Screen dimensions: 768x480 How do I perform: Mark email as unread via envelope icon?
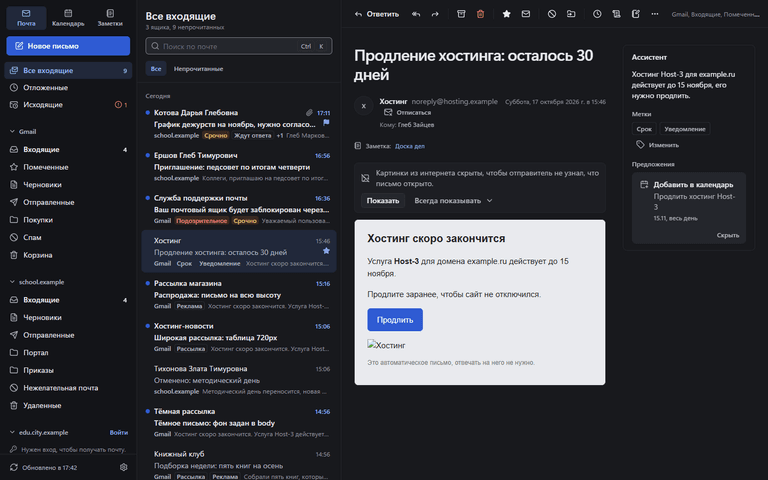click(x=526, y=14)
